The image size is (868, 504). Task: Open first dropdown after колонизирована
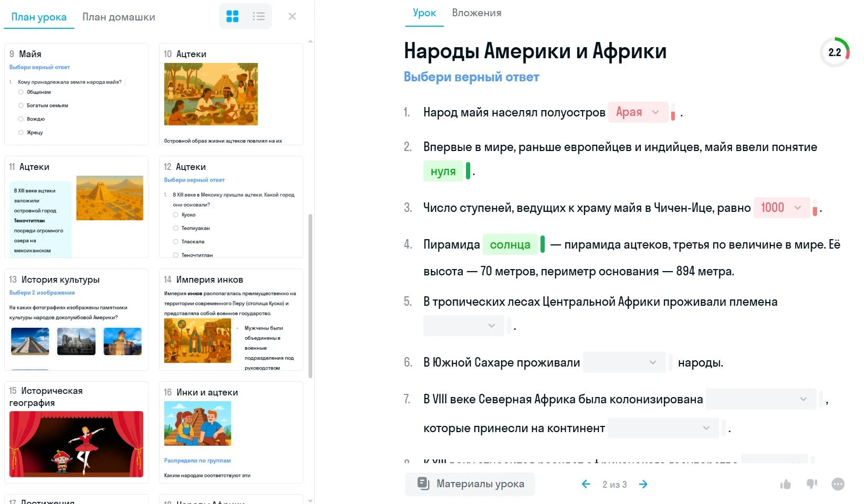point(761,399)
